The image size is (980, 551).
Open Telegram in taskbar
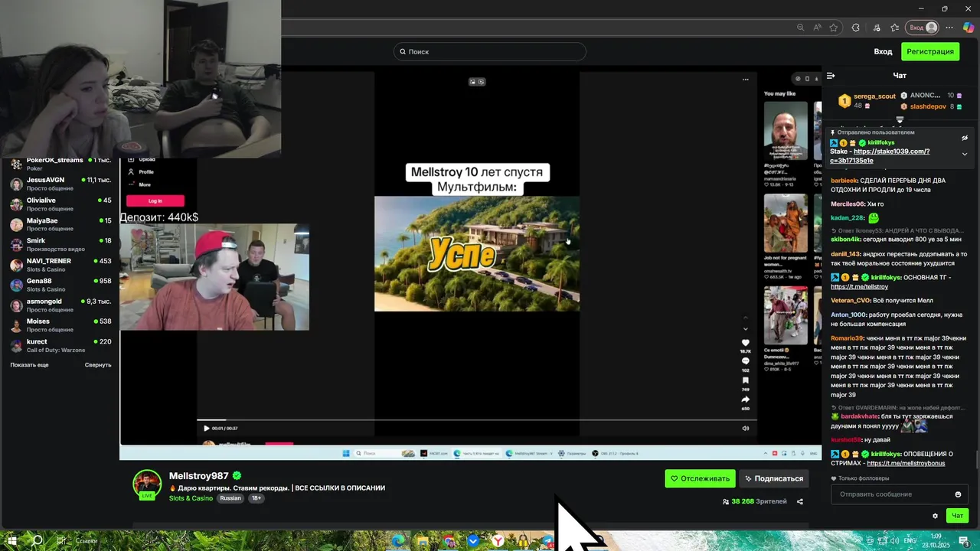pyautogui.click(x=548, y=541)
